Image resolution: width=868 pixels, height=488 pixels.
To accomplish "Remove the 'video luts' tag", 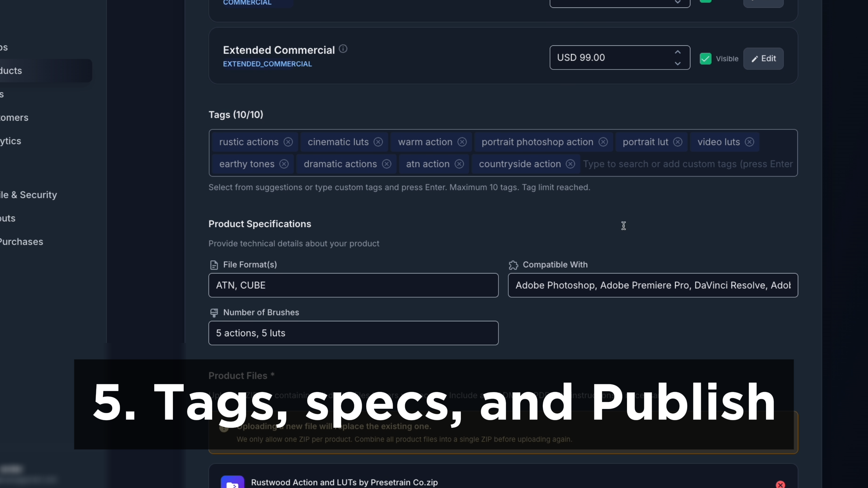I will point(750,142).
